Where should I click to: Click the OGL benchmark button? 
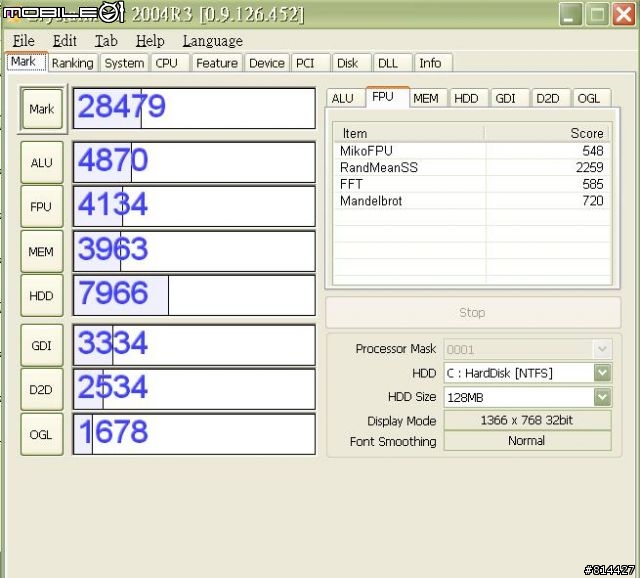pos(42,434)
